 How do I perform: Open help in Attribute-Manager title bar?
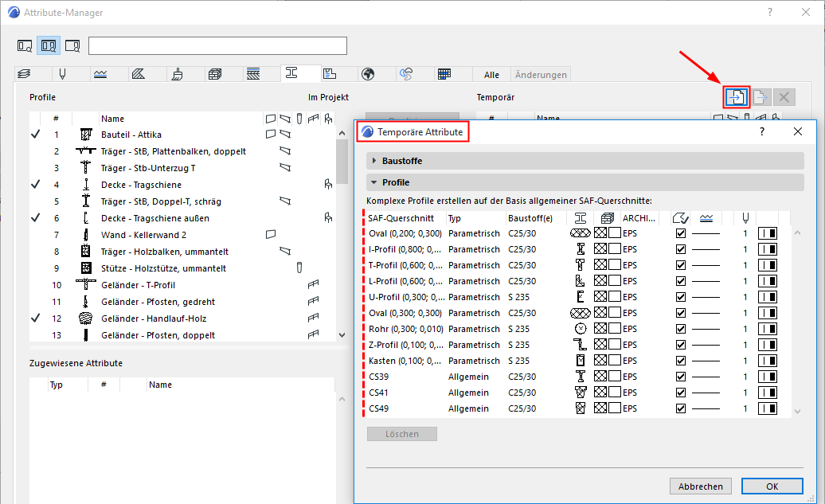tap(770, 12)
